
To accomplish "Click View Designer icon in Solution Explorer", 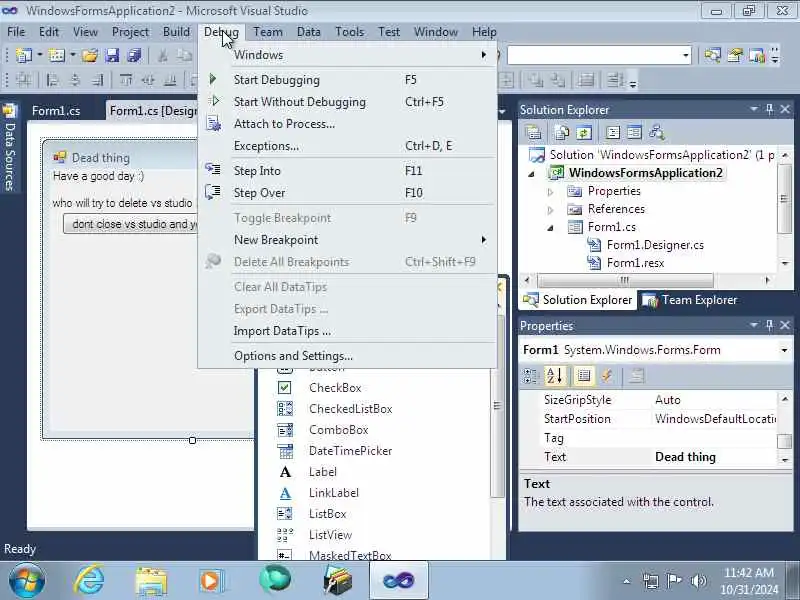I will [634, 133].
